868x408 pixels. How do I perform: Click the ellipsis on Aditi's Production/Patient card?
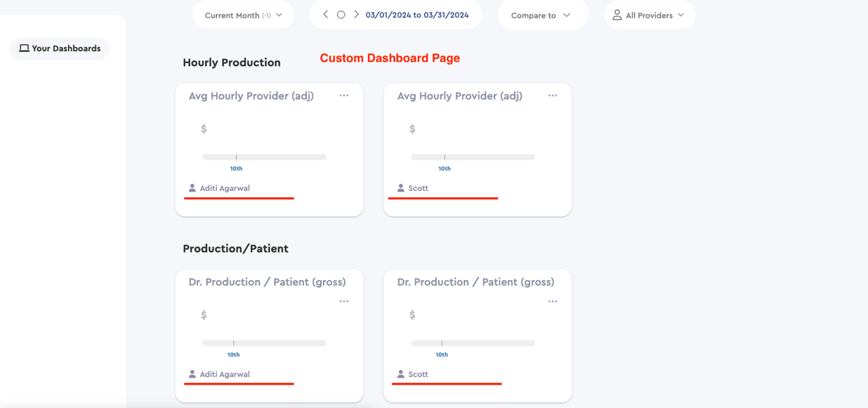(344, 301)
